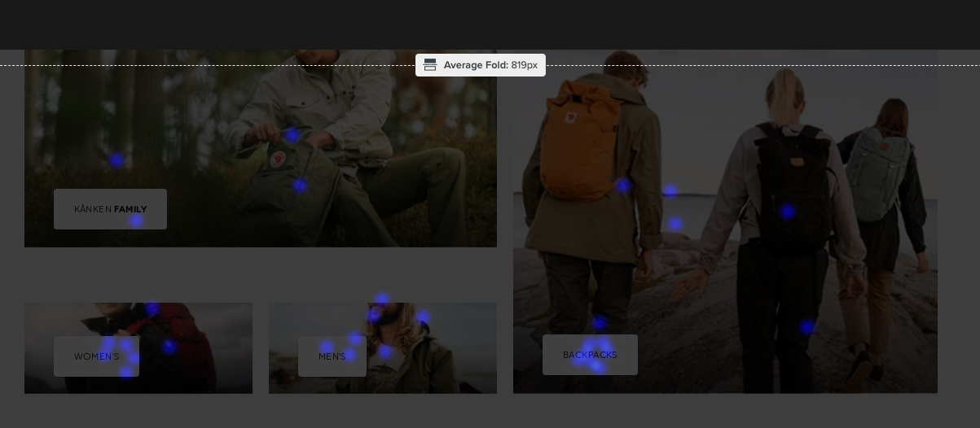Click the Kånken Family banner photo

(261, 148)
